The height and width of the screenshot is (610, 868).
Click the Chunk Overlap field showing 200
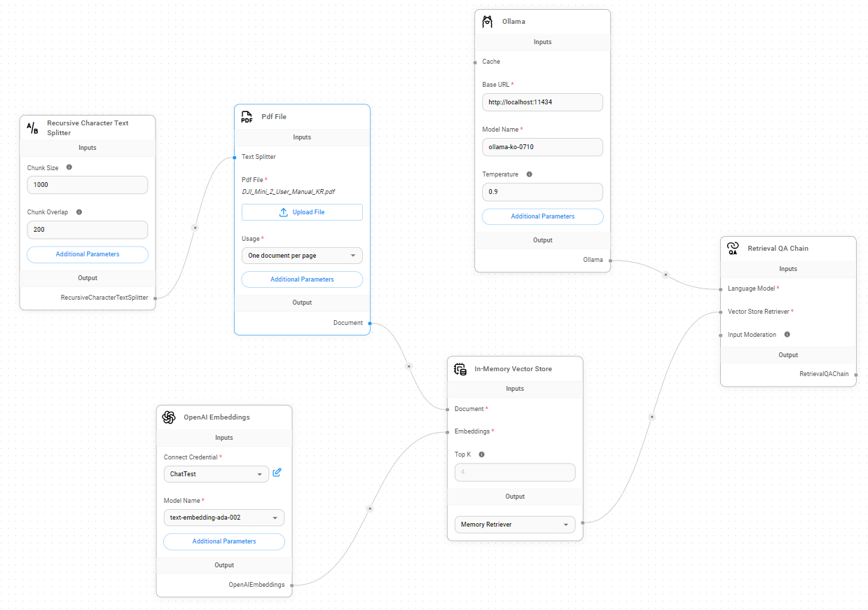pos(88,230)
